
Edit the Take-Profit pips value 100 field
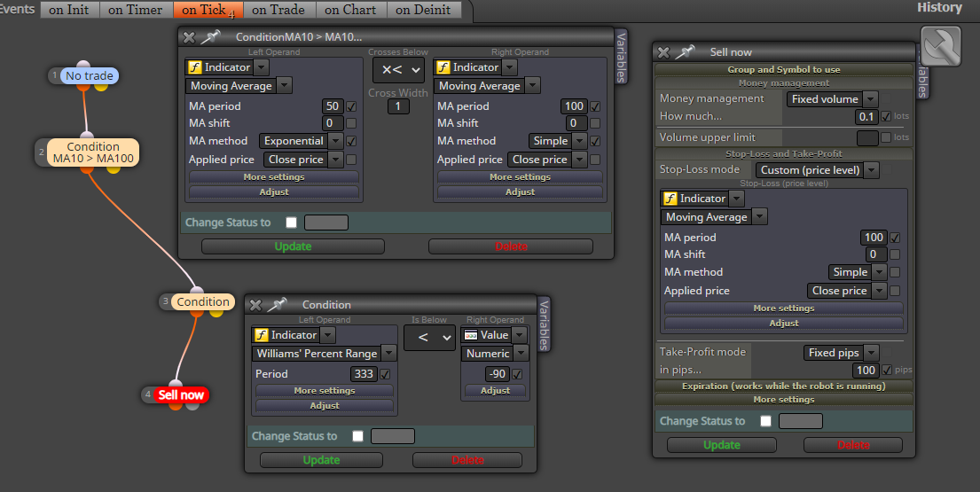[866, 371]
